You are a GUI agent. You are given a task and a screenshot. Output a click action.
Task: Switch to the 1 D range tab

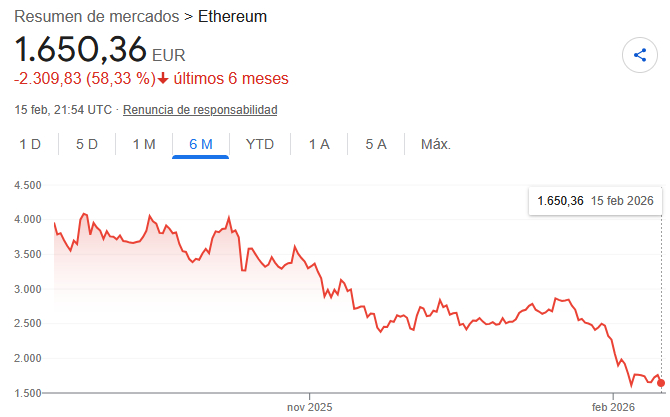click(x=31, y=144)
